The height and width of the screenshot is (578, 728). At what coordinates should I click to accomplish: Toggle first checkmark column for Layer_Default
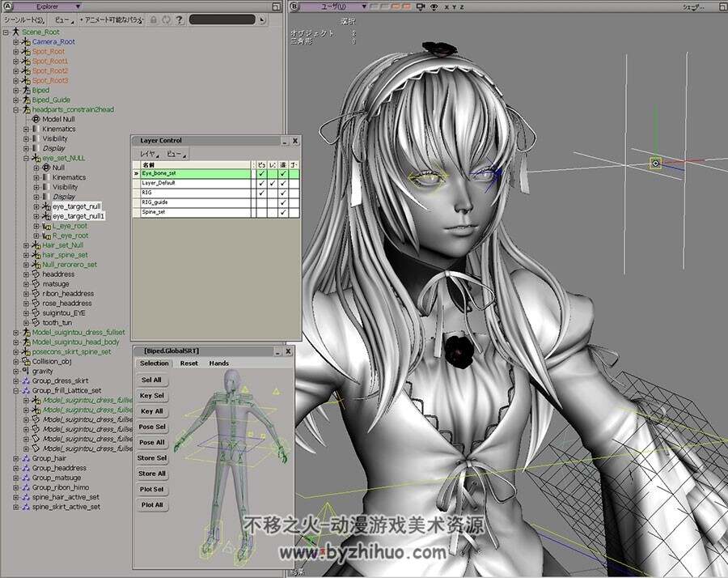261,183
